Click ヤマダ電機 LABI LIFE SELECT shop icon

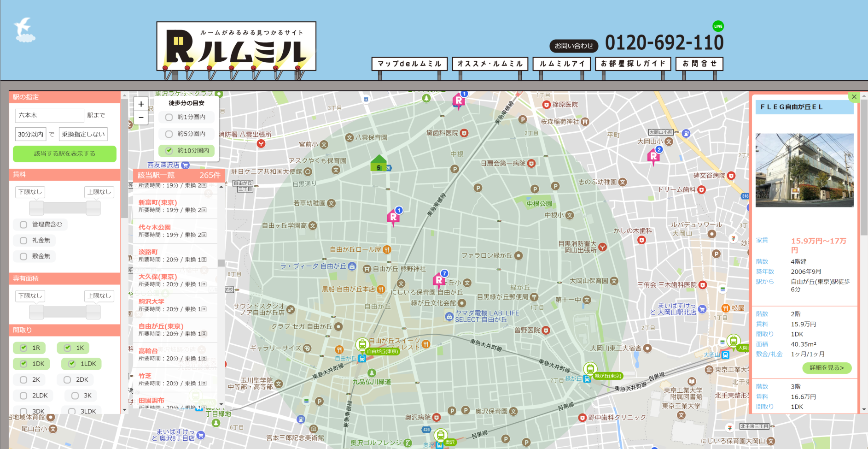[449, 316]
